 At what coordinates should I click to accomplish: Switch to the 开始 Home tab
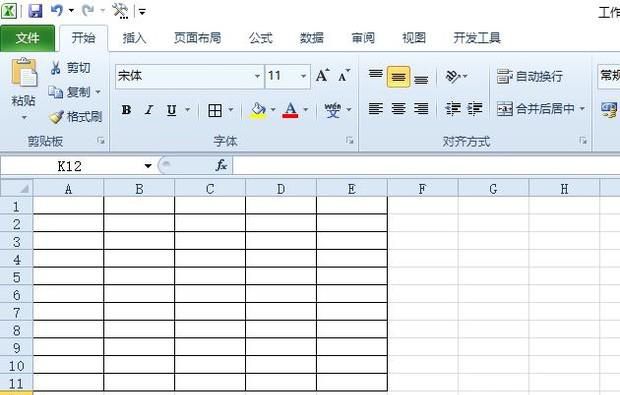(83, 38)
